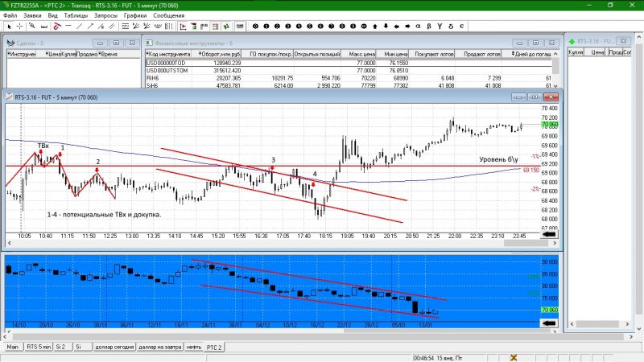644x362 pixels.
Task: Switch to the доллар сегодня tab
Action: coord(114,347)
